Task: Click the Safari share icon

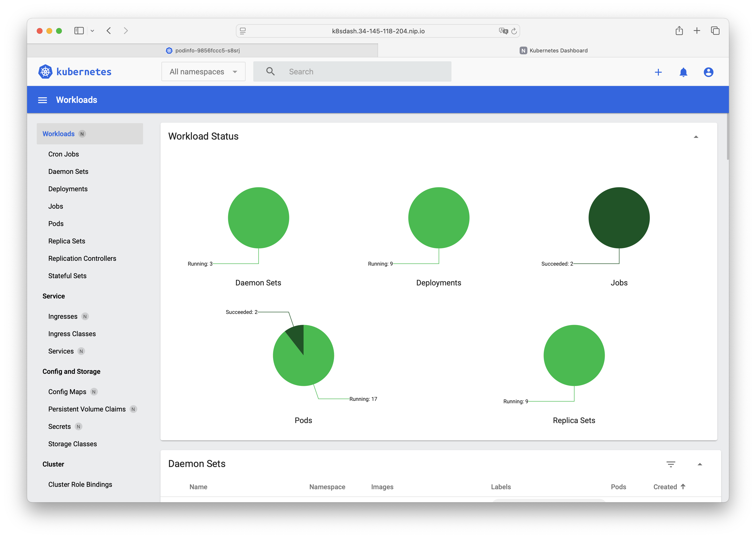Action: [x=679, y=30]
